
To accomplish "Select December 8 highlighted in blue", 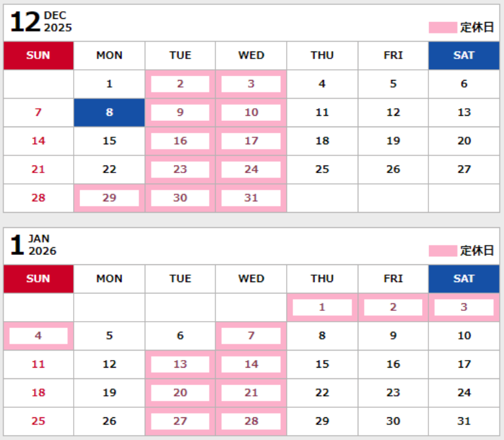I will click(109, 113).
